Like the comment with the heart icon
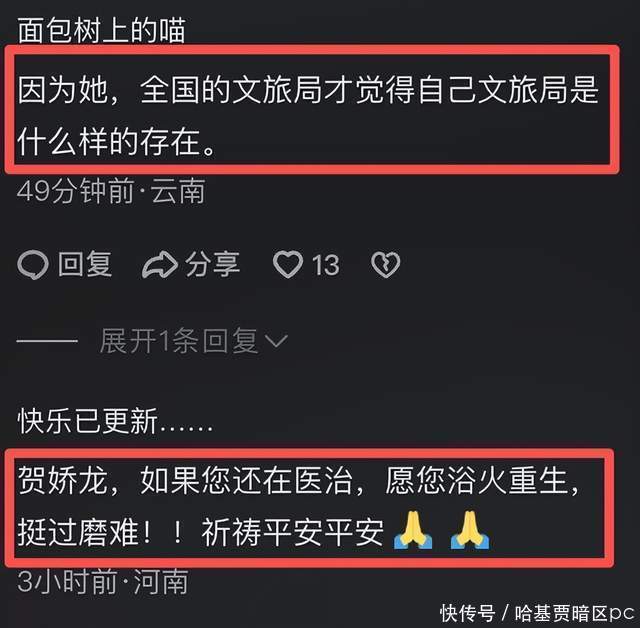The width and height of the screenshot is (640, 628). tap(288, 265)
